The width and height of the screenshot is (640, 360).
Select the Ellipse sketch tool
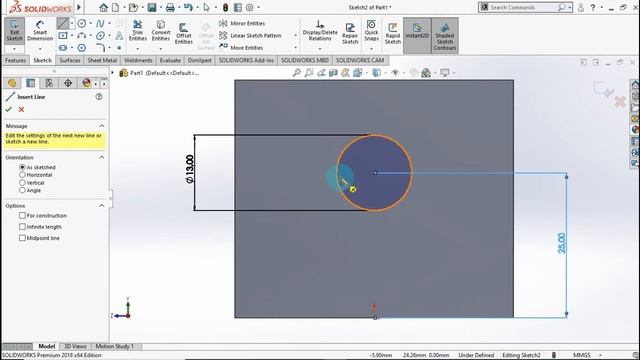point(100,36)
